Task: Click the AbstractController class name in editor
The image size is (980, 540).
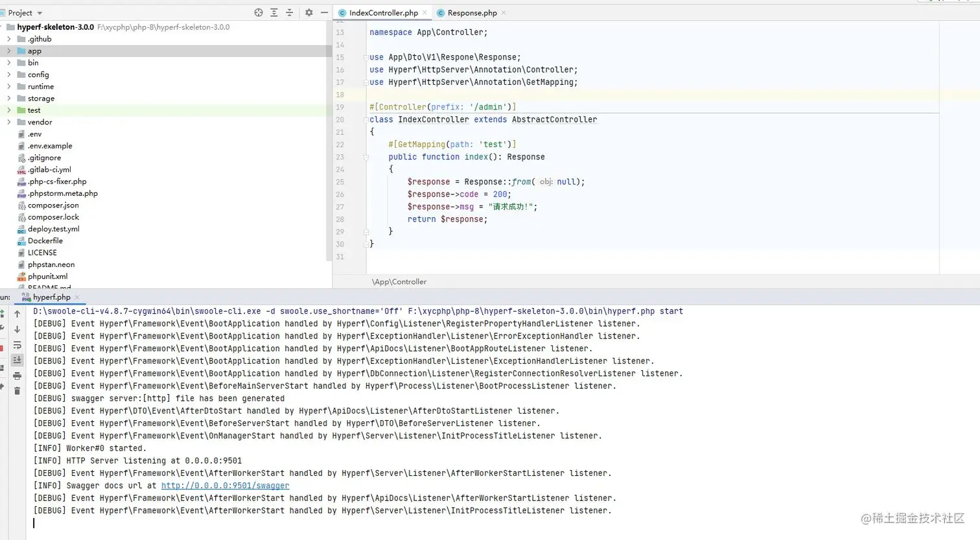Action: [x=554, y=119]
